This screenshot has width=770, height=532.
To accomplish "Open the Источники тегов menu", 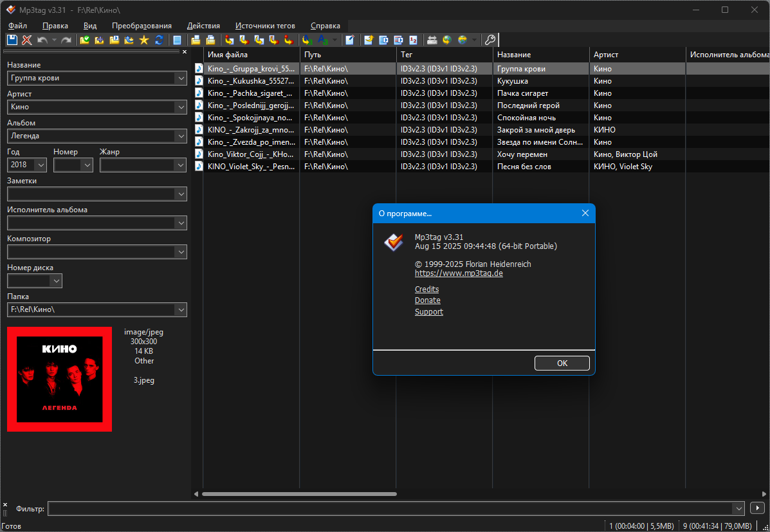I will click(265, 26).
